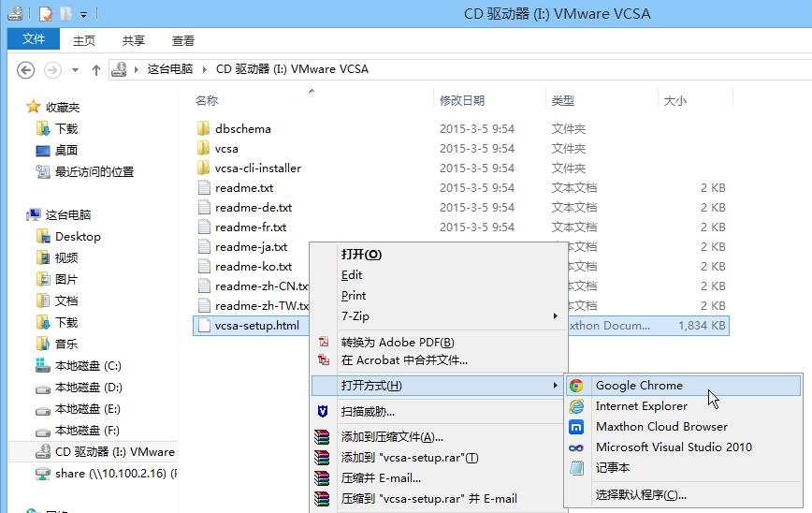Select the readme-de.txt file

click(x=254, y=207)
